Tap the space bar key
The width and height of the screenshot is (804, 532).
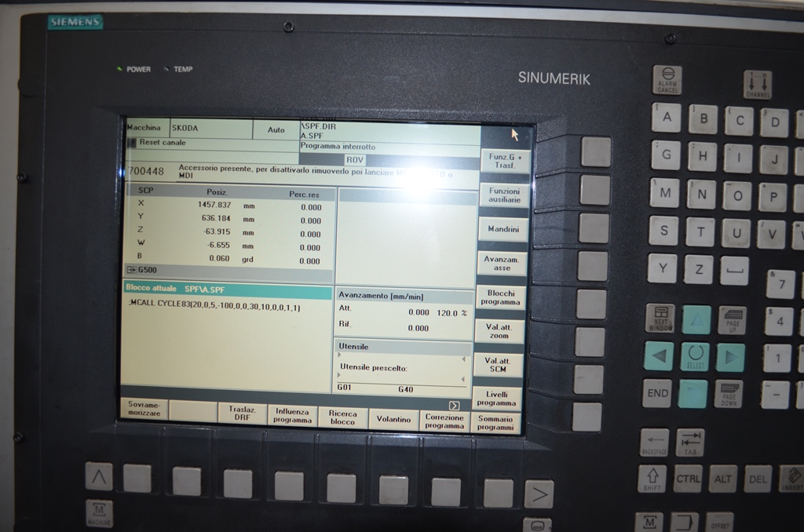[x=735, y=271]
